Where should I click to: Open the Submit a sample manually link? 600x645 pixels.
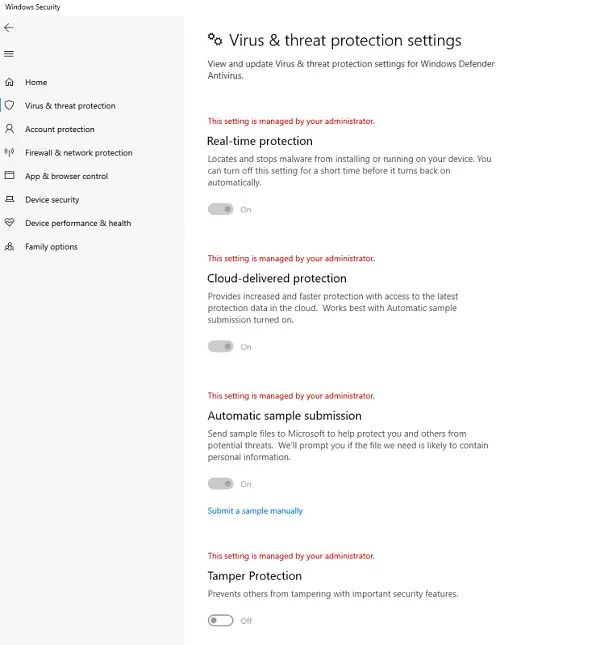(255, 511)
